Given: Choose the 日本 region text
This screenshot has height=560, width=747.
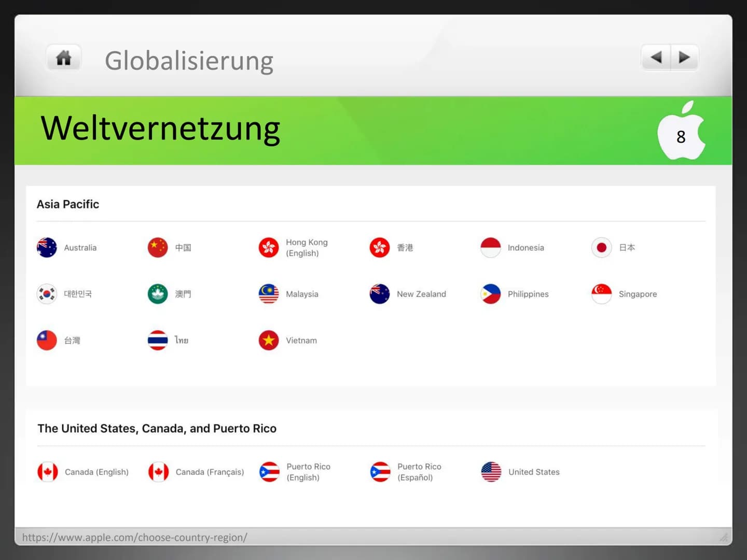Looking at the screenshot, I should tap(627, 248).
